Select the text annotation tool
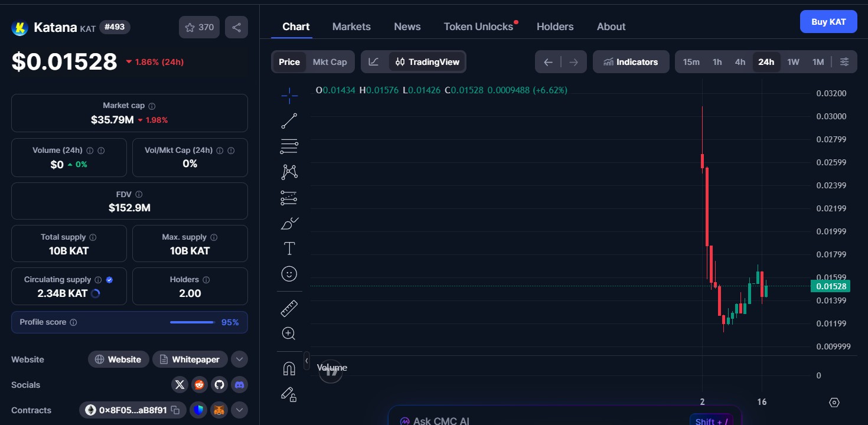The width and height of the screenshot is (868, 425). pos(289,248)
